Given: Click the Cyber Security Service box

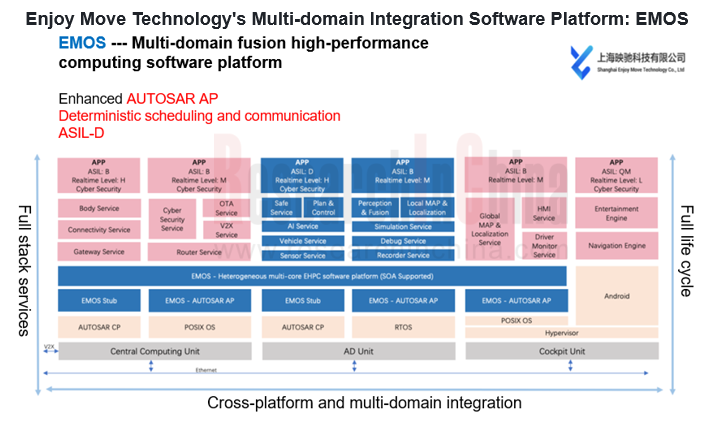Looking at the screenshot, I should click(172, 219).
